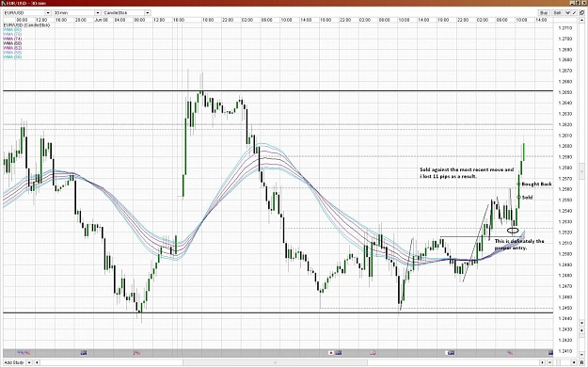The height and width of the screenshot is (368, 588).
Task: Click the horizontal scrollbar left arrow
Action: (x=37, y=362)
